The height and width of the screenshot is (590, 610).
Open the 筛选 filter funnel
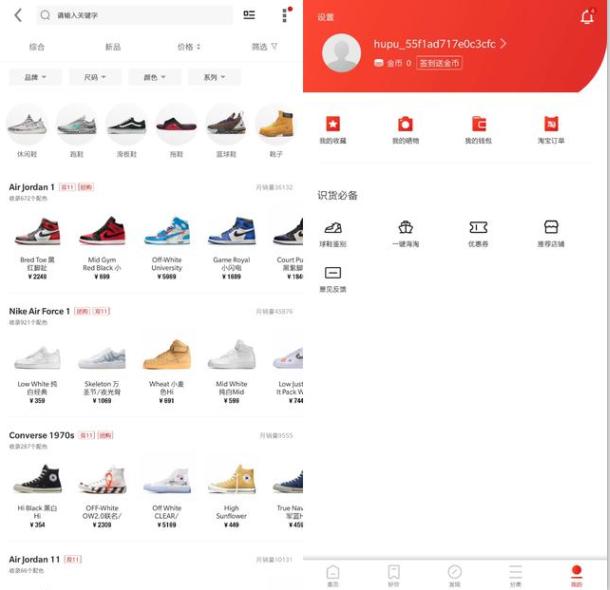[265, 47]
